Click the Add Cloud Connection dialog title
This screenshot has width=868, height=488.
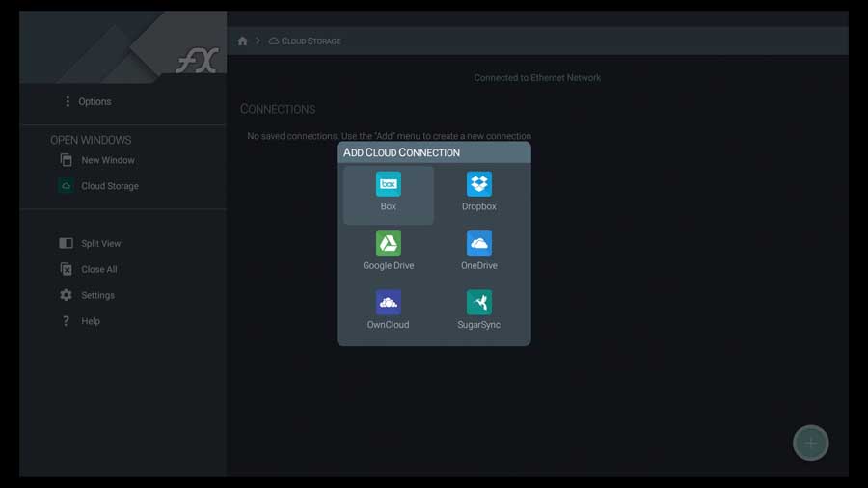[x=401, y=152]
